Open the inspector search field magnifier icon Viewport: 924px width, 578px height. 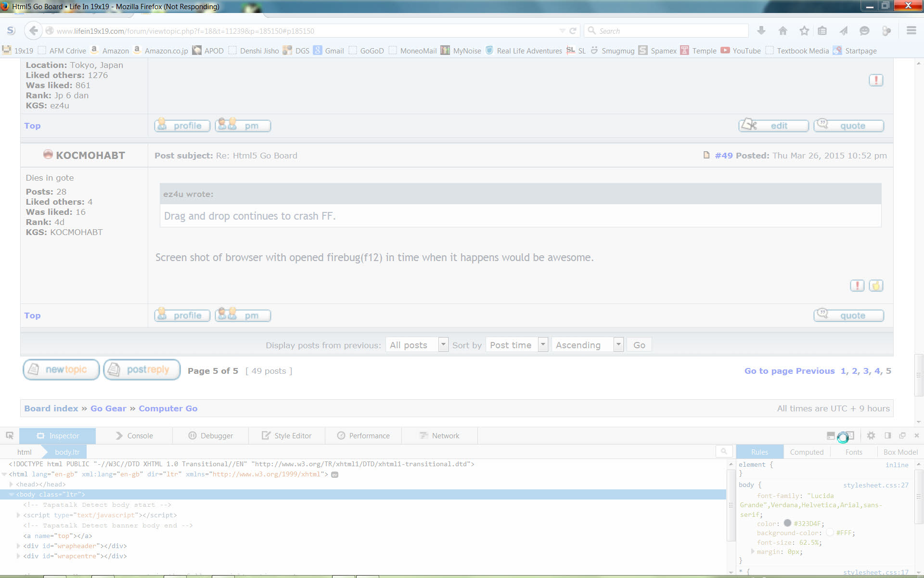[724, 451]
